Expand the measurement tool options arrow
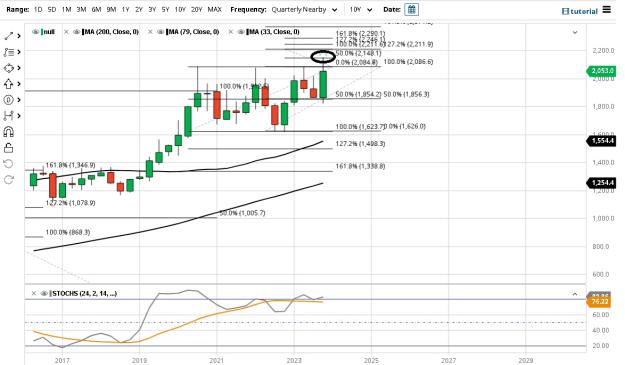625x365 pixels. (x=19, y=116)
